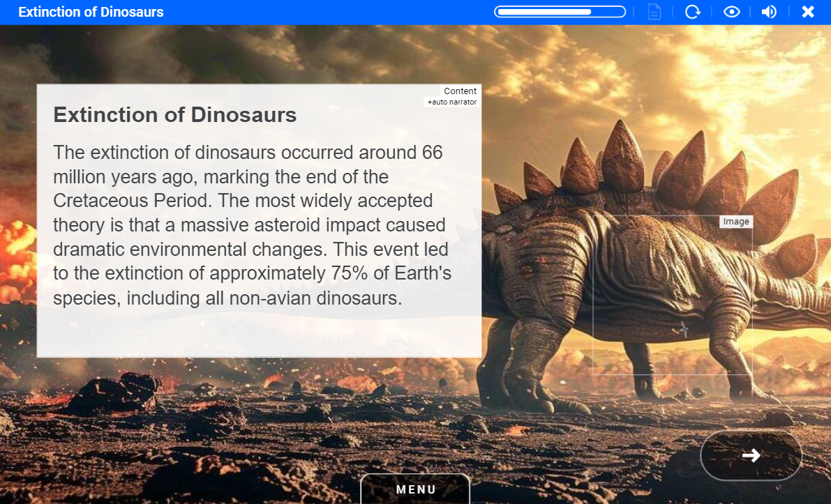This screenshot has height=504, width=831.
Task: Select the Image label tag
Action: (736, 222)
